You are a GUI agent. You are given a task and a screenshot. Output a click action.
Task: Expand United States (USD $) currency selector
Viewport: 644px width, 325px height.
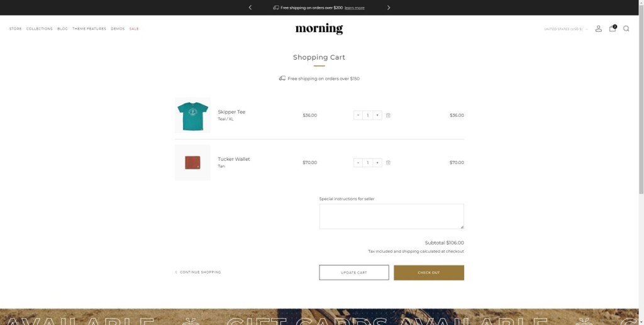click(x=565, y=29)
